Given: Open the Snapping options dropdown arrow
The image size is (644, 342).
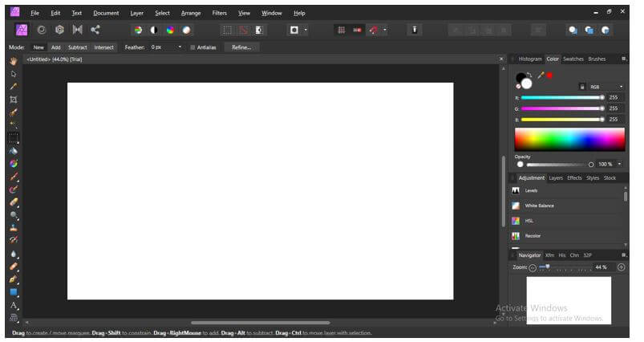Looking at the screenshot, I should coord(385,30).
